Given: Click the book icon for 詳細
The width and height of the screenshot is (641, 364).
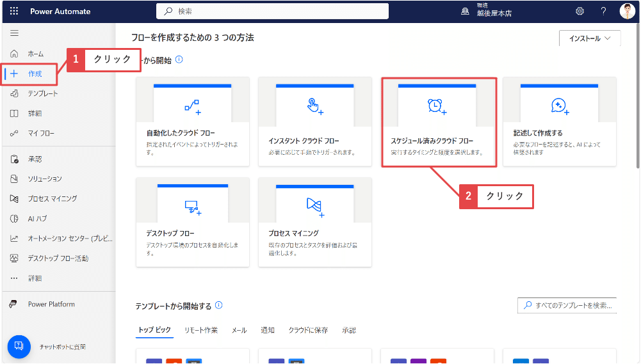Looking at the screenshot, I should (14, 114).
